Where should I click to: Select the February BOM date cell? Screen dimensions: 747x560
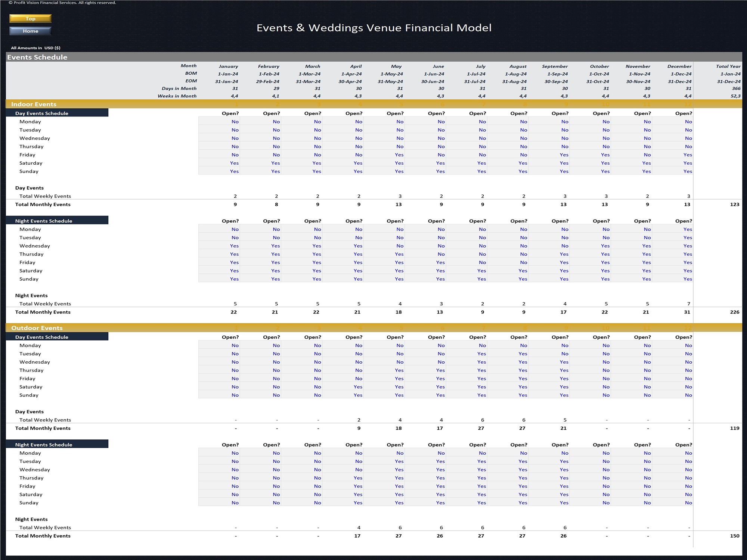(269, 74)
